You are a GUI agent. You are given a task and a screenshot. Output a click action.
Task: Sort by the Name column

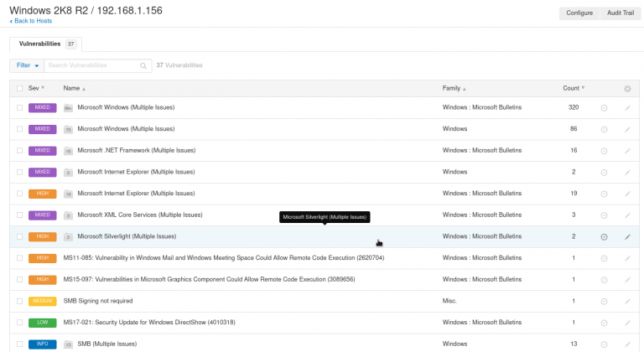point(75,88)
